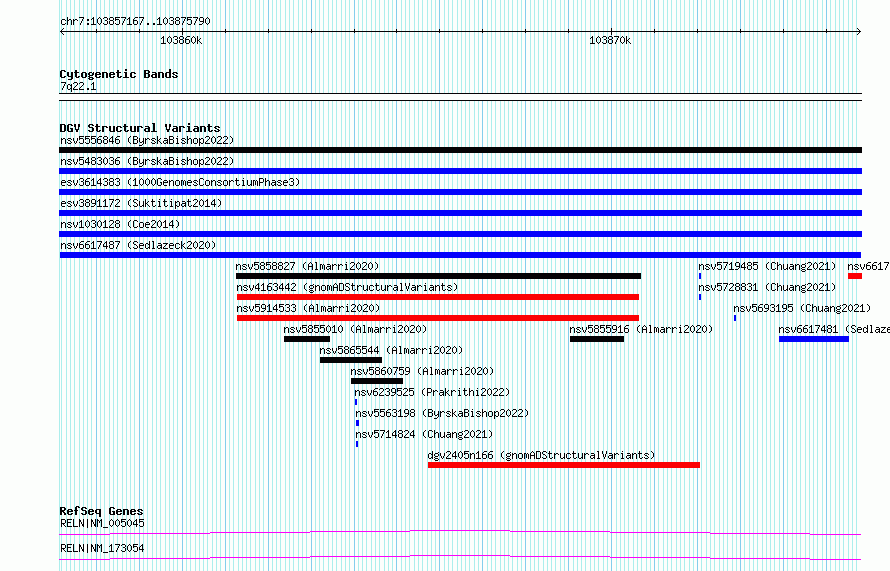890x571 pixels.
Task: Open the RELN|NM_005045 gene label
Action: [102, 523]
